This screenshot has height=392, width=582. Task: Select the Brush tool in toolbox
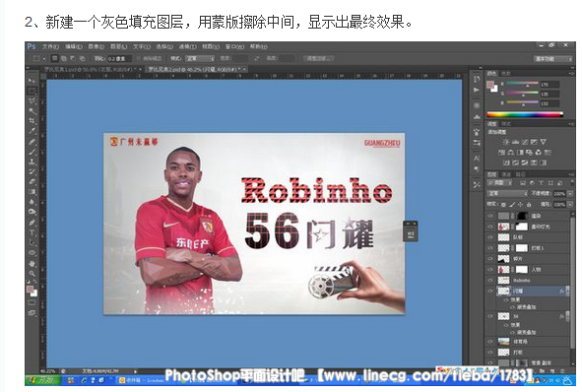tap(32, 152)
